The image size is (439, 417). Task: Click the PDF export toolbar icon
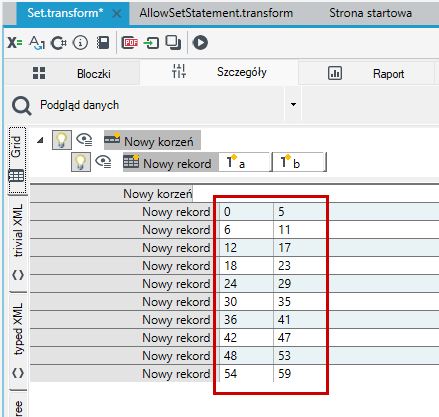[130, 42]
